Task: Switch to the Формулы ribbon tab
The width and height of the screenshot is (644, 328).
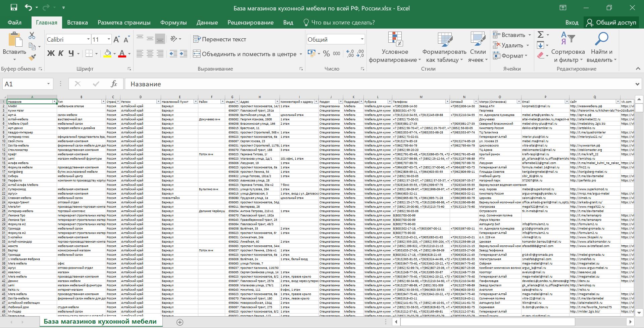Action: click(x=174, y=23)
